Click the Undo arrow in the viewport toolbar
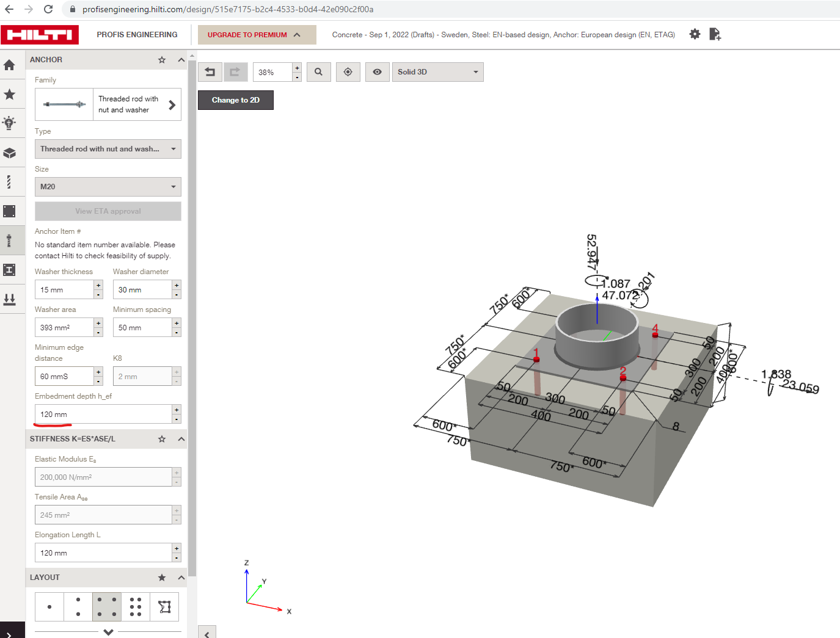Screen dimensions: 840x638 pos(210,71)
